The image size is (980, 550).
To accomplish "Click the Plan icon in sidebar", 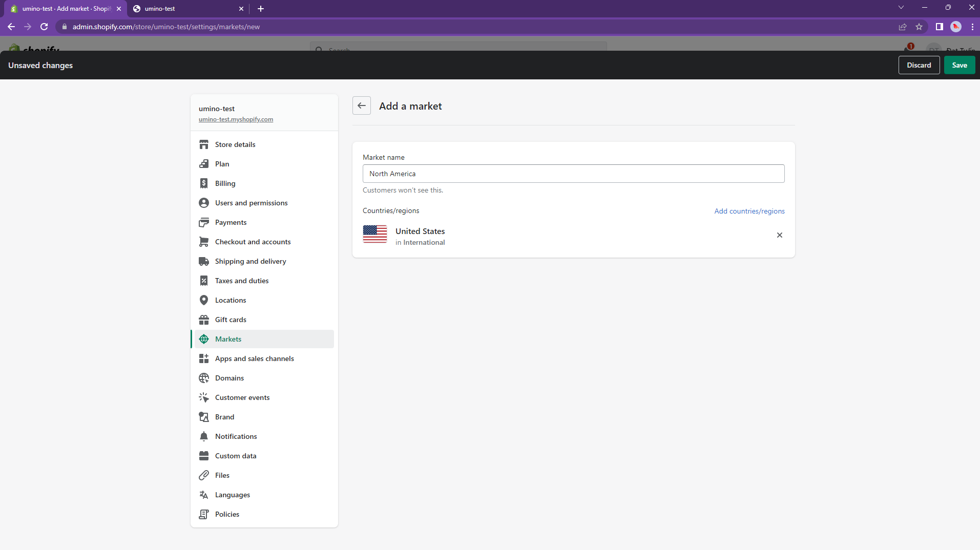I will [x=204, y=164].
